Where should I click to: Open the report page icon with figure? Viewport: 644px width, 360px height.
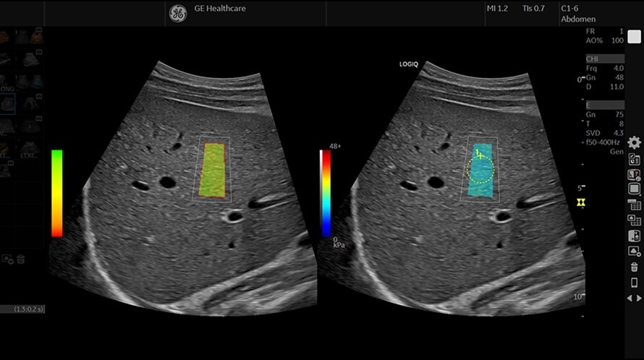click(634, 236)
